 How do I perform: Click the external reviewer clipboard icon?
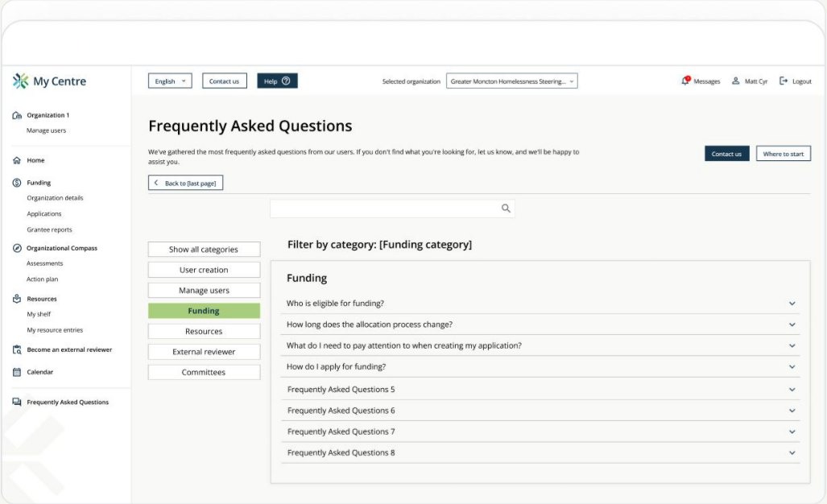(17, 349)
